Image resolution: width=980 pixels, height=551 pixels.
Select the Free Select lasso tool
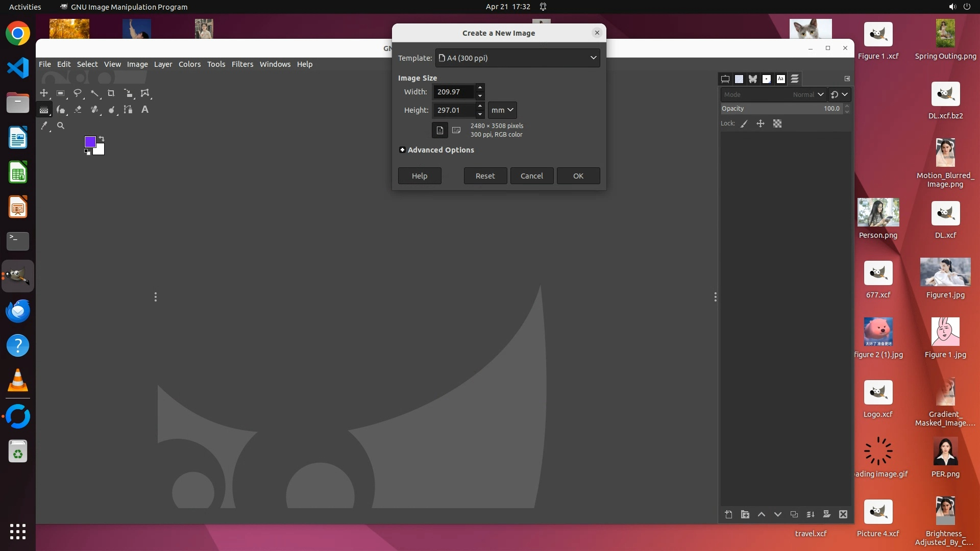[78, 93]
